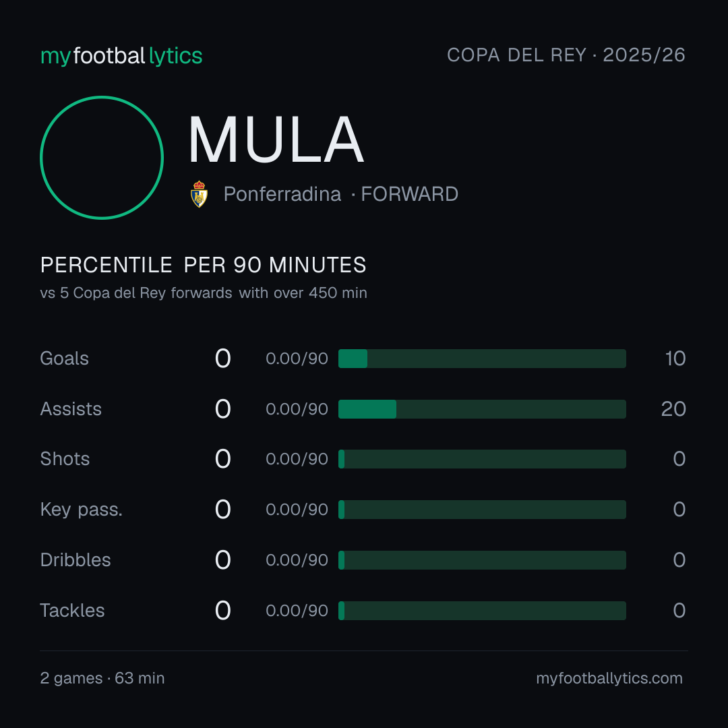
Task: Select the Goals percentile bar
Action: coord(482,359)
